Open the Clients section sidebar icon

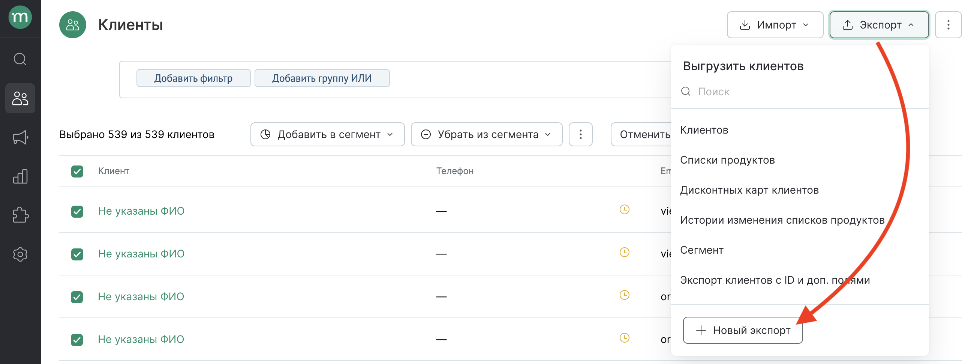(x=20, y=98)
